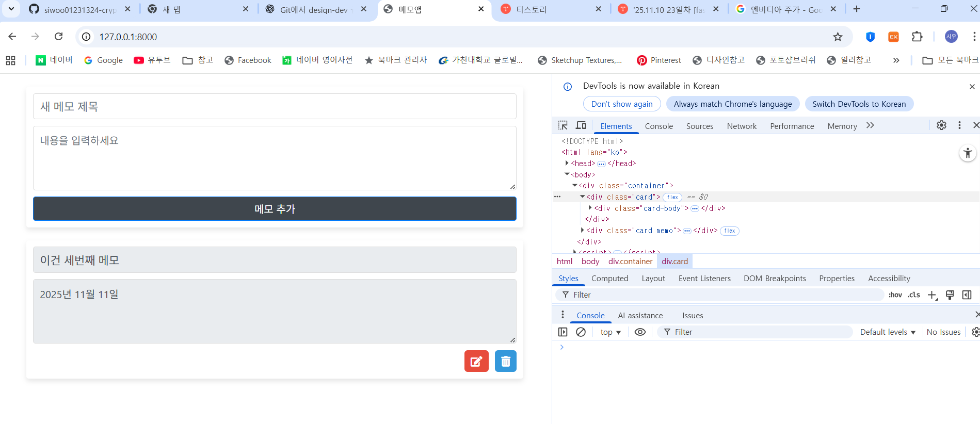980x424 pixels.
Task: Open the 유튜브 bookmark
Action: click(x=152, y=60)
